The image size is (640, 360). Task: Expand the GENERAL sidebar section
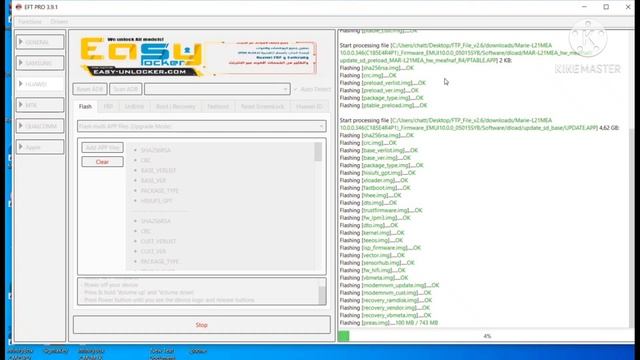coord(40,42)
